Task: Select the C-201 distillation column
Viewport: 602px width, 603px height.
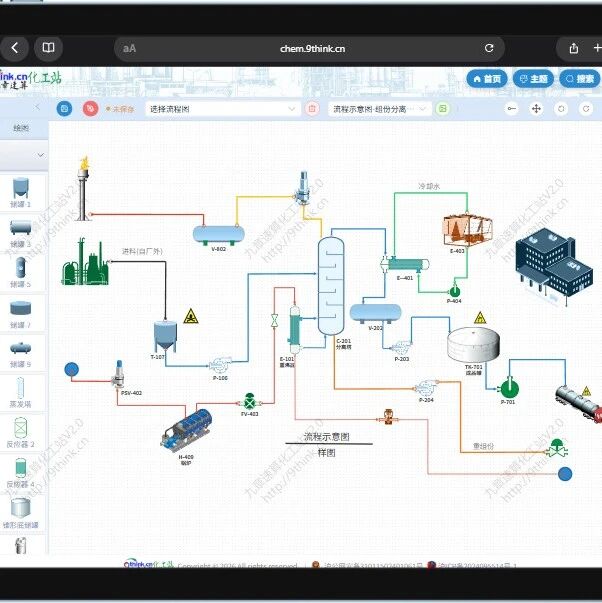Action: click(331, 286)
